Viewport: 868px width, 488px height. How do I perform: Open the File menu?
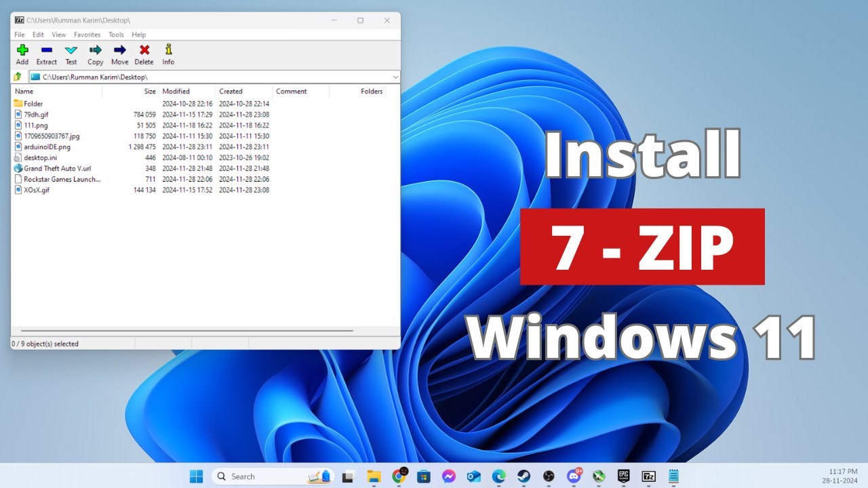coord(20,35)
